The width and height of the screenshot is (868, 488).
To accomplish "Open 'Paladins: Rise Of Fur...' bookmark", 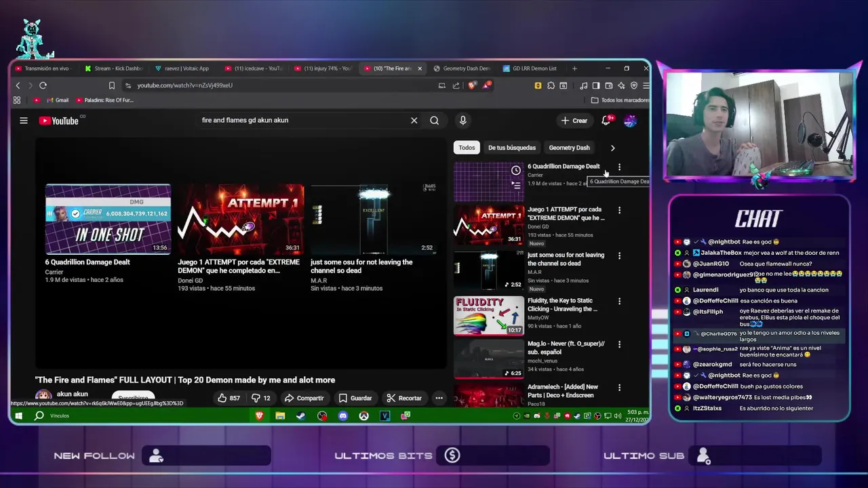I will coord(105,100).
